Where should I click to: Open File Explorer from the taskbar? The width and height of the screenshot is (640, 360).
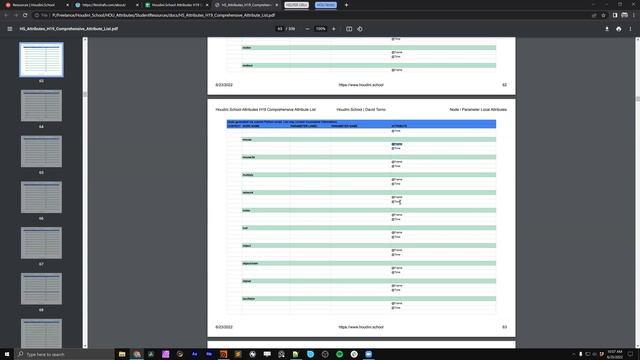pyautogui.click(x=122, y=354)
